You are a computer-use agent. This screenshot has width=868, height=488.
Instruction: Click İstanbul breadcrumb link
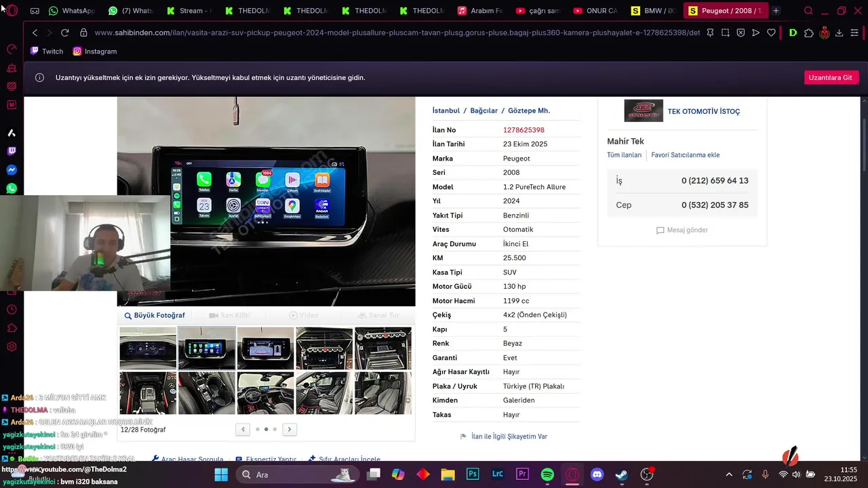[x=446, y=110]
